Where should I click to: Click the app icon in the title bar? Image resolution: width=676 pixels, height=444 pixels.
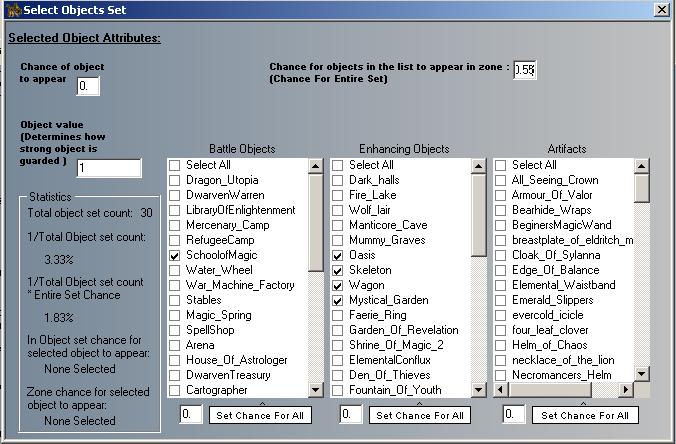pyautogui.click(x=11, y=10)
